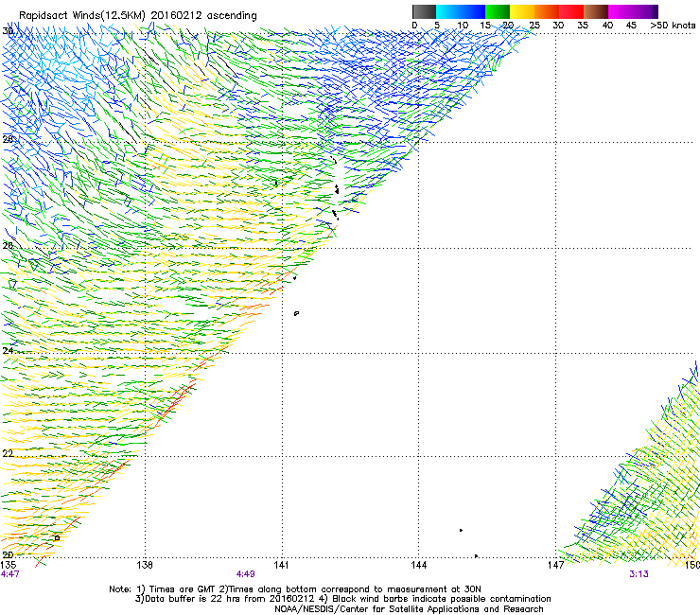The width and height of the screenshot is (700, 615).
Task: Click the latitude axis label '24'
Action: click(8, 351)
